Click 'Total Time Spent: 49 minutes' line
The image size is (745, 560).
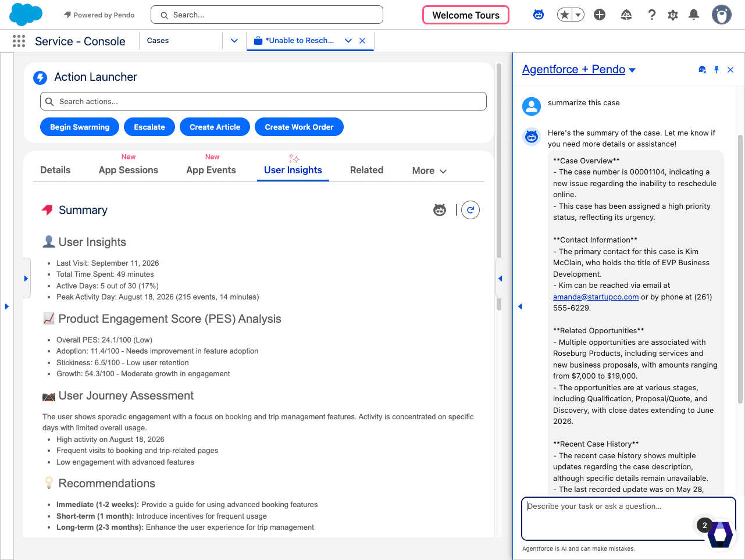(x=105, y=274)
